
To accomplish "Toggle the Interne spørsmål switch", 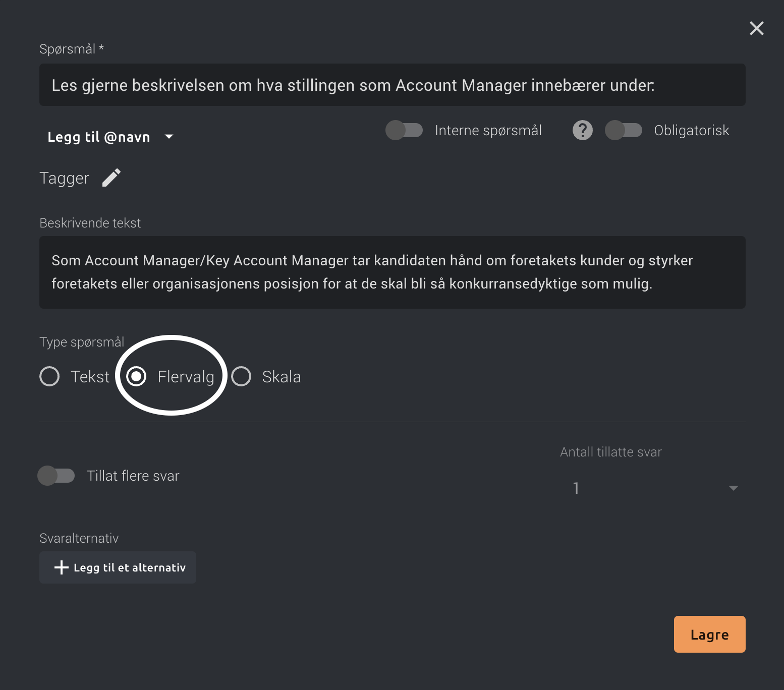I will pos(404,130).
